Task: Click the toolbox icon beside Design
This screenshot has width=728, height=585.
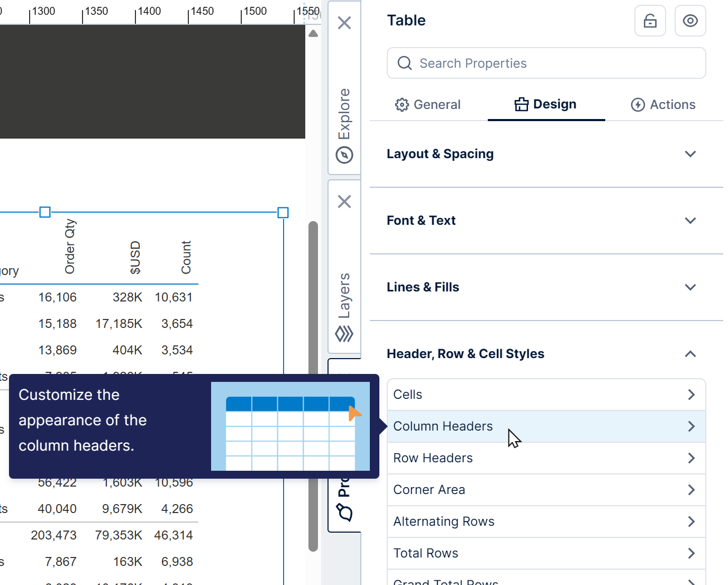Action: 522,104
